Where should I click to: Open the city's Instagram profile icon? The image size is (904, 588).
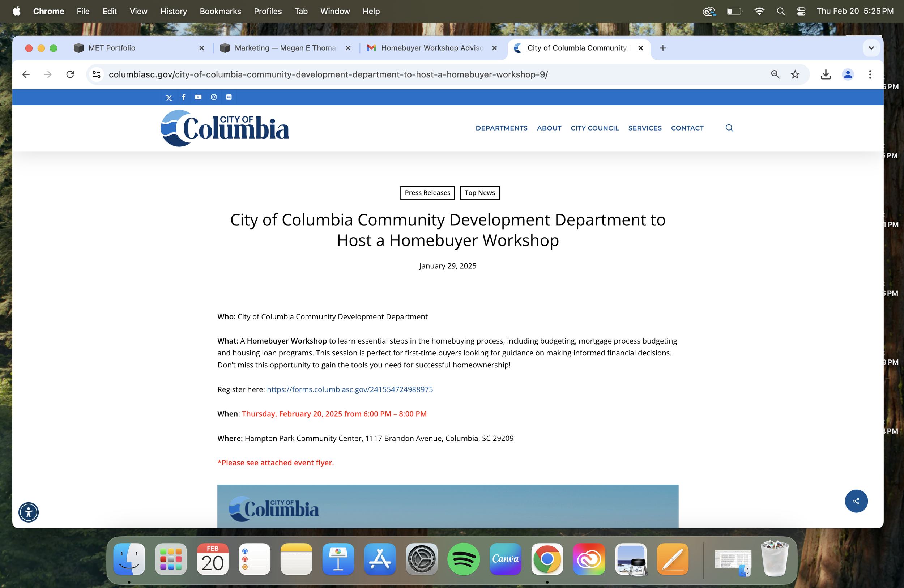[214, 97]
